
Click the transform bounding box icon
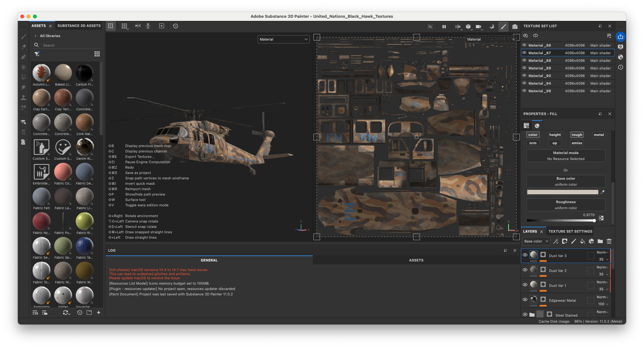click(x=110, y=26)
